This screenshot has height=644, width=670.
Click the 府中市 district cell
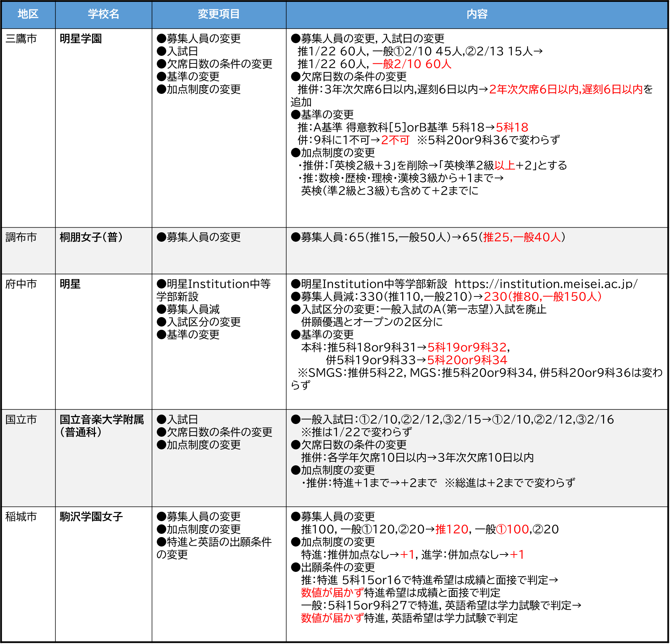pyautogui.click(x=21, y=284)
